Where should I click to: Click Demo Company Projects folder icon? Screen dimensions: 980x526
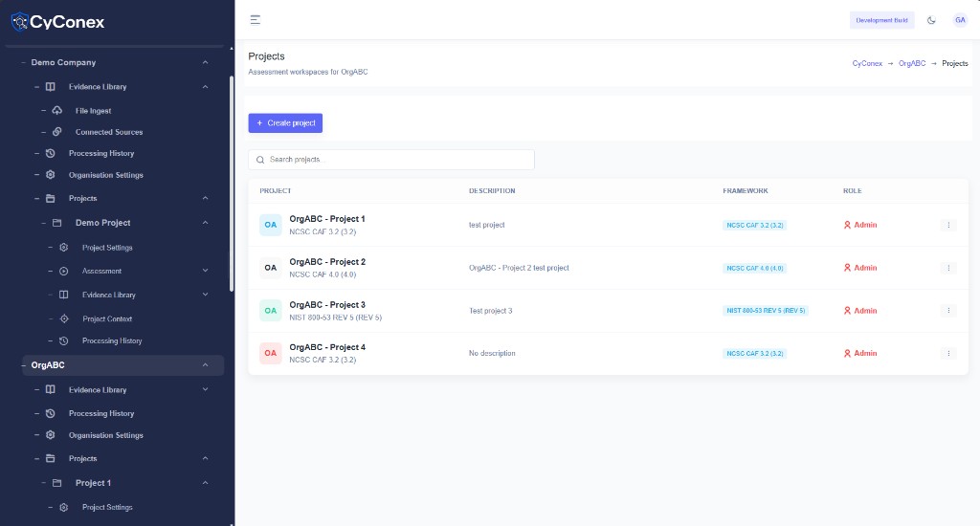pyautogui.click(x=51, y=198)
